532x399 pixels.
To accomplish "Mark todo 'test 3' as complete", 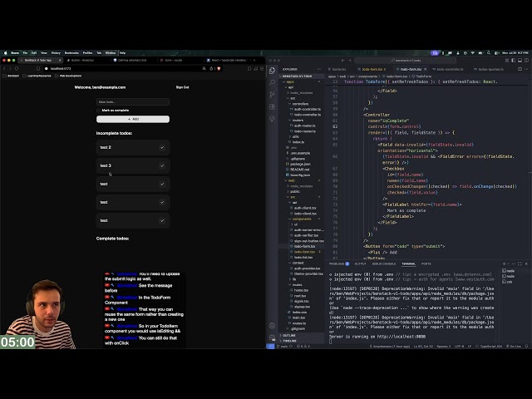I will 162,166.
